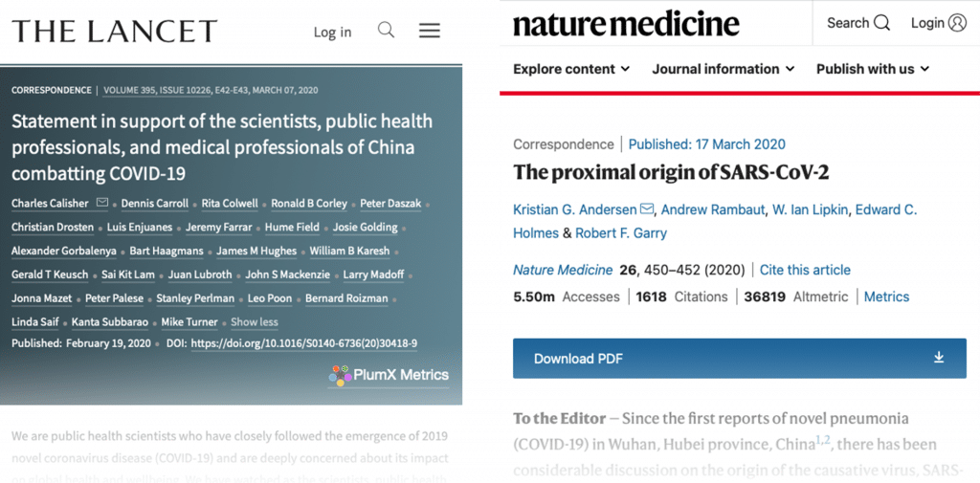
Task: Open author Kristian G. Andersen
Action: 575,209
